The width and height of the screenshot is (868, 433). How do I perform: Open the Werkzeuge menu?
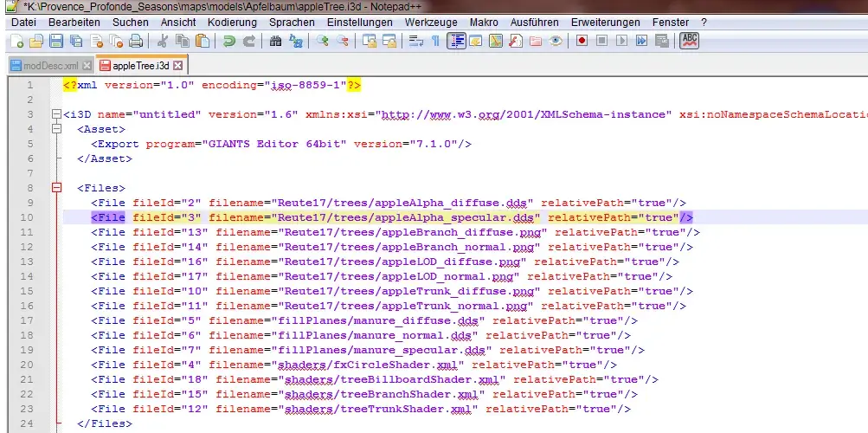(429, 22)
